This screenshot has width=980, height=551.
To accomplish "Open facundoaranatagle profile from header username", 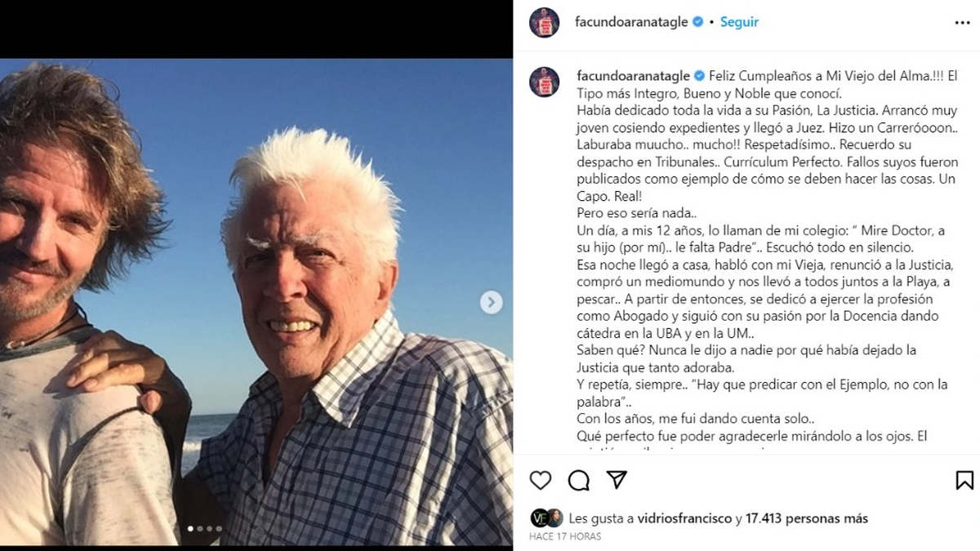I will (x=632, y=23).
